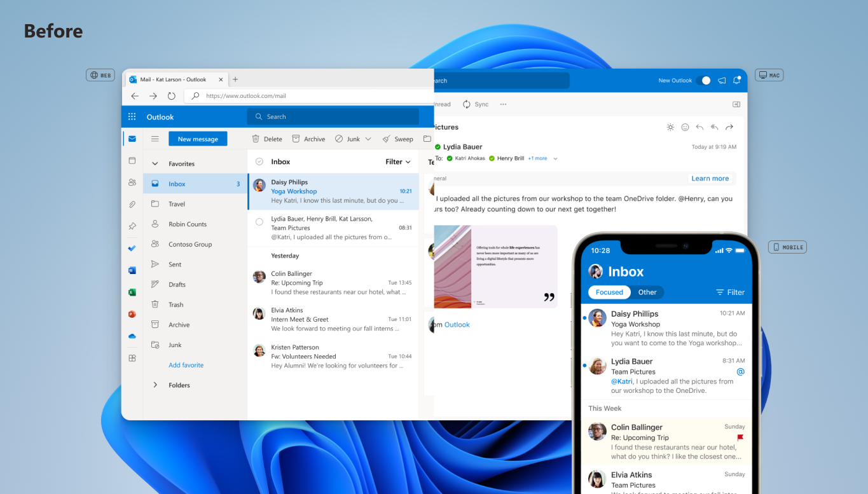Screen dimensions: 868x494
Task: Open the Travel folder
Action: pos(195,204)
